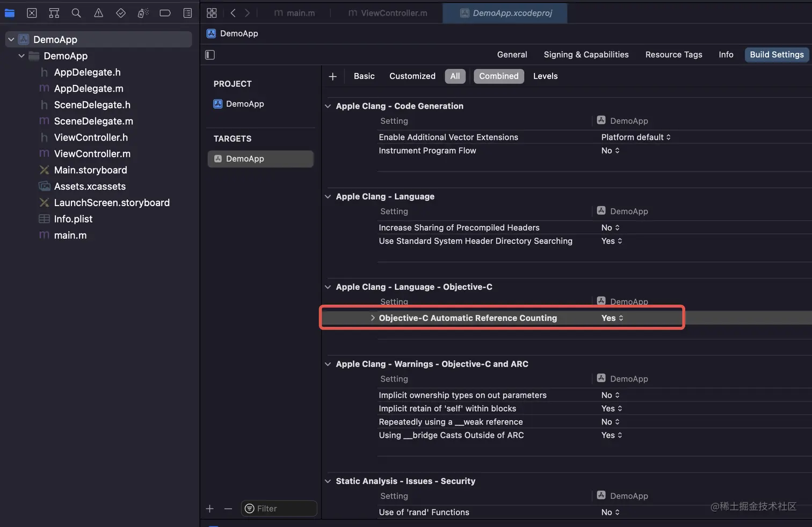Select SceneDelegate.h in navigator
This screenshot has height=527, width=812.
92,105
